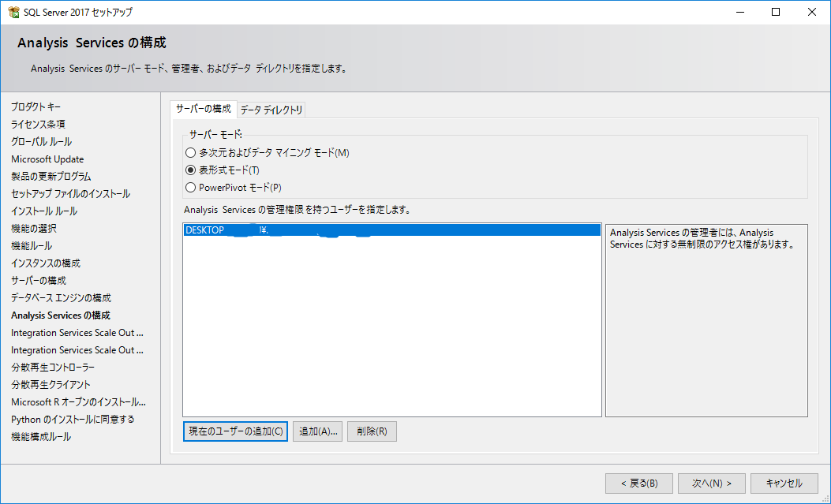Select the DESKTOP user entry in the list
Viewport: 831px width, 504px height.
point(391,230)
